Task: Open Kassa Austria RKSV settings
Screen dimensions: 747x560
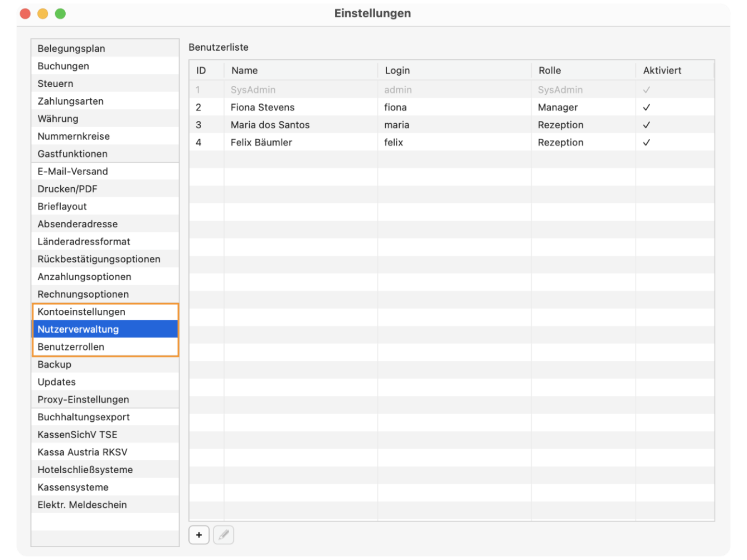Action: point(105,452)
